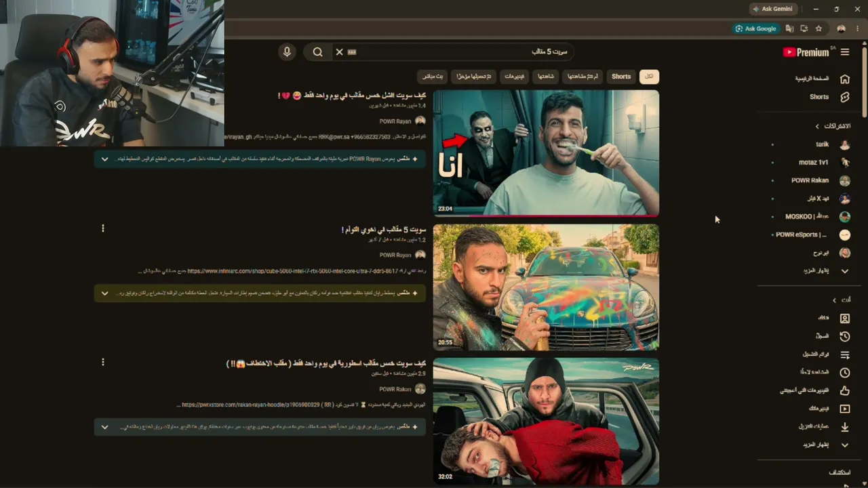
Task: Open the 'كيف سويت خمس مقالب اسطورية' video title
Action: pyautogui.click(x=326, y=363)
